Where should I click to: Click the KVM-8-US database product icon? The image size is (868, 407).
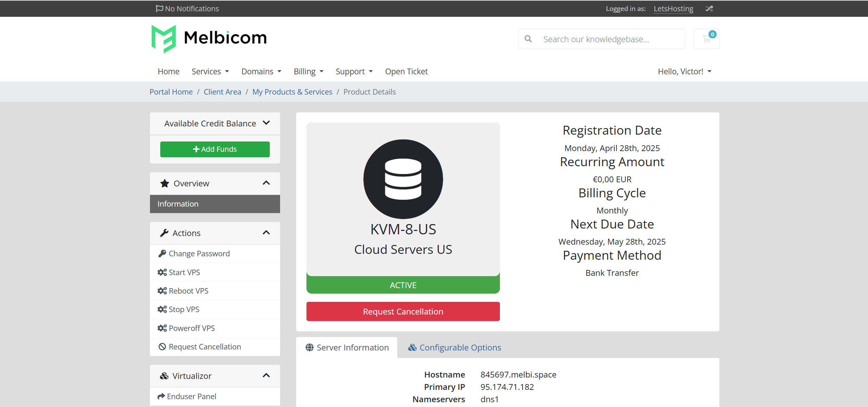click(403, 179)
